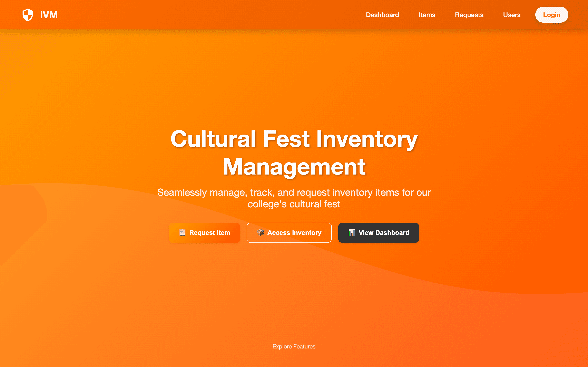The height and width of the screenshot is (367, 588).
Task: Open View Dashboard
Action: pyautogui.click(x=378, y=232)
